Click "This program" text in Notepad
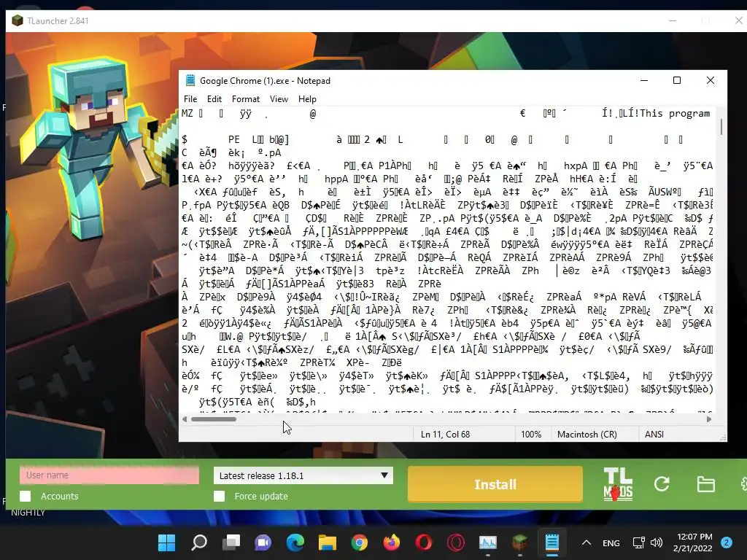This screenshot has width=747, height=560. [675, 113]
